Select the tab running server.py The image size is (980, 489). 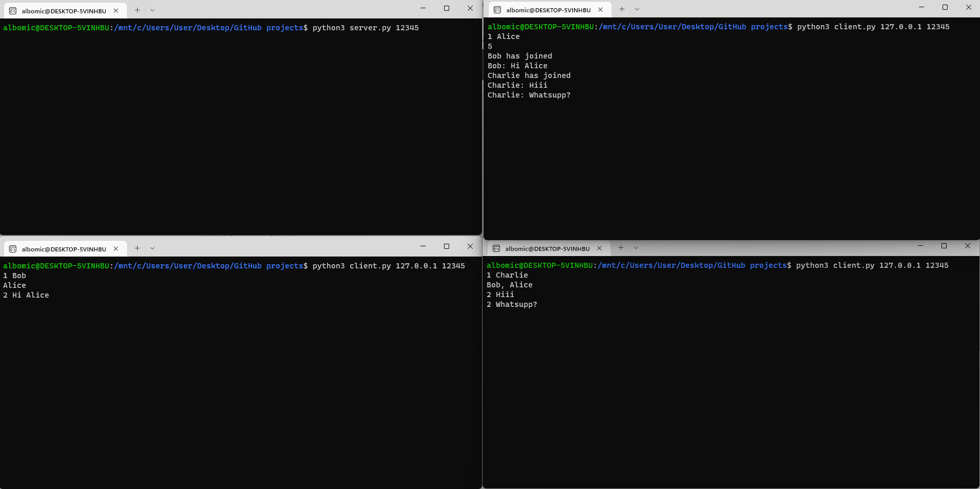[62, 10]
